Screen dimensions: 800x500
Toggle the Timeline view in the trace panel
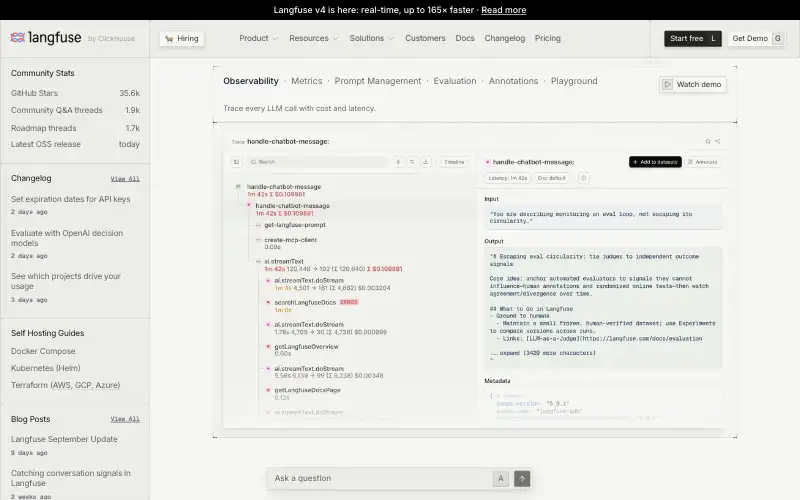coord(454,162)
